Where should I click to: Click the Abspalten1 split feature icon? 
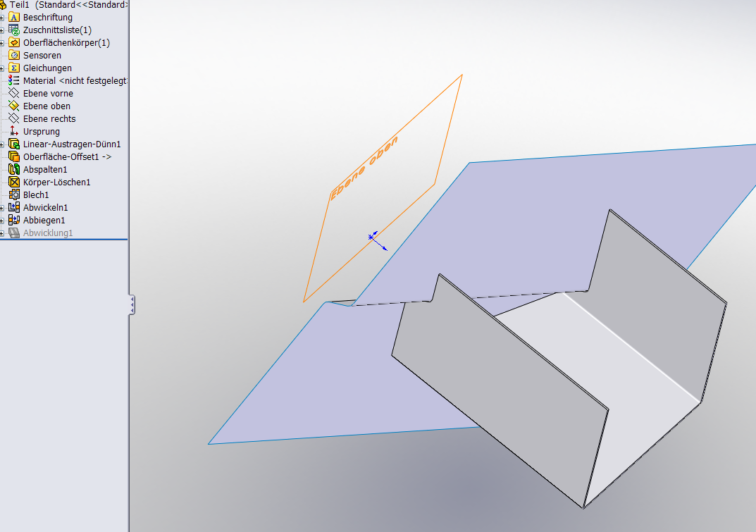pos(14,169)
